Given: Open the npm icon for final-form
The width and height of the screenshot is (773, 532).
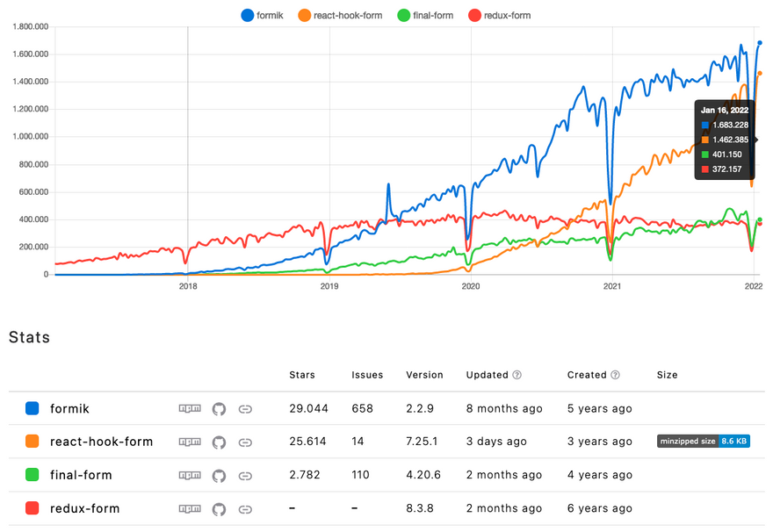Looking at the screenshot, I should tap(190, 475).
